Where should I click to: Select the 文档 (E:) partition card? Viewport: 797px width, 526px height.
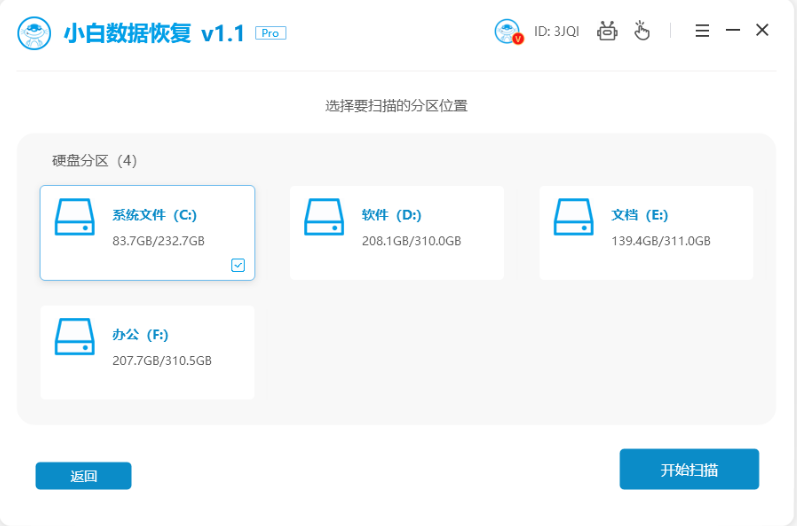pyautogui.click(x=646, y=232)
